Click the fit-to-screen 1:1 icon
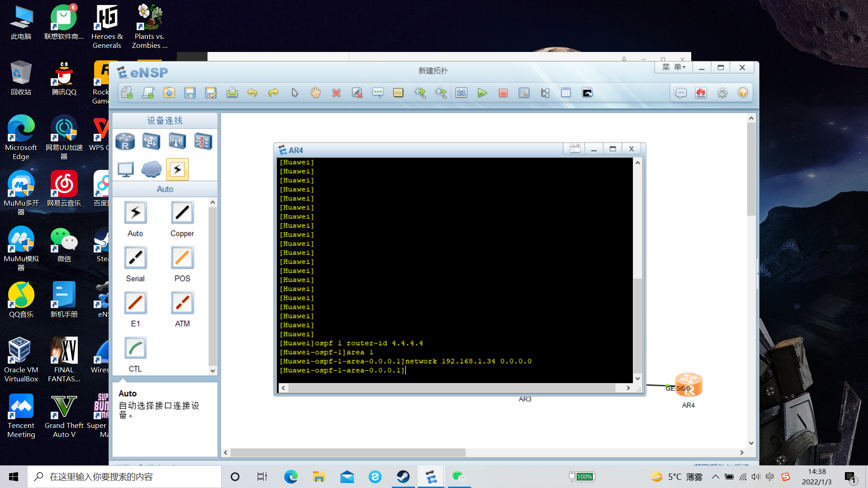868x488 pixels. click(461, 93)
